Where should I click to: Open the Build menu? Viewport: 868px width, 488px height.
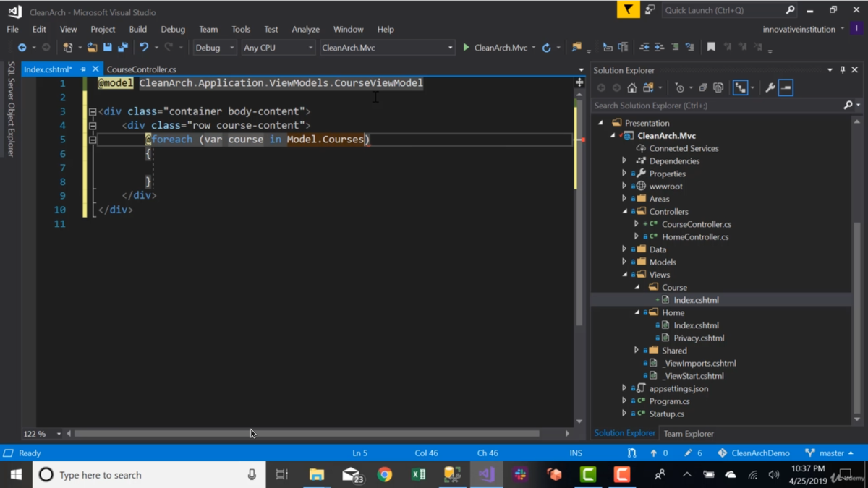[x=137, y=30]
